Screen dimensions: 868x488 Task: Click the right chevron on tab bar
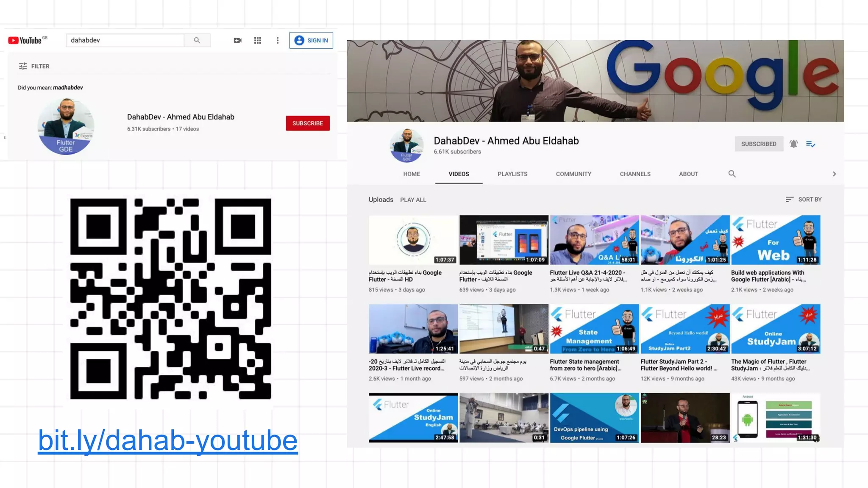(x=834, y=174)
